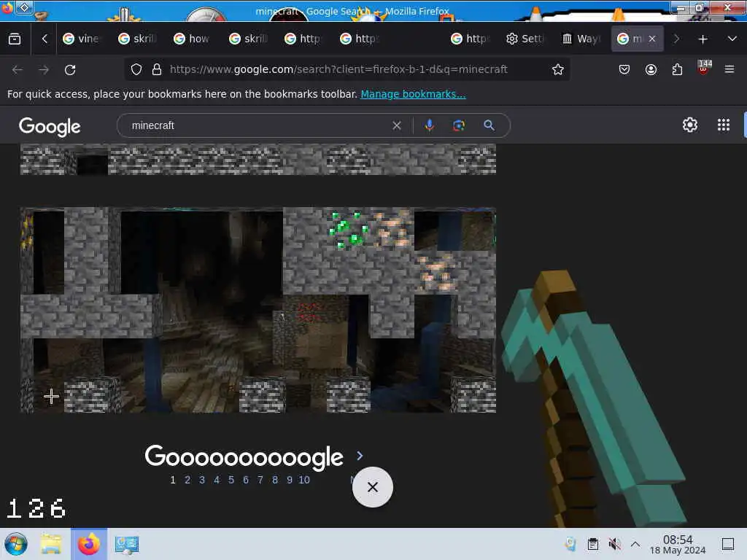Screen dimensions: 747x560
Task: Go to Google homepage via logo
Action: [x=50, y=126]
